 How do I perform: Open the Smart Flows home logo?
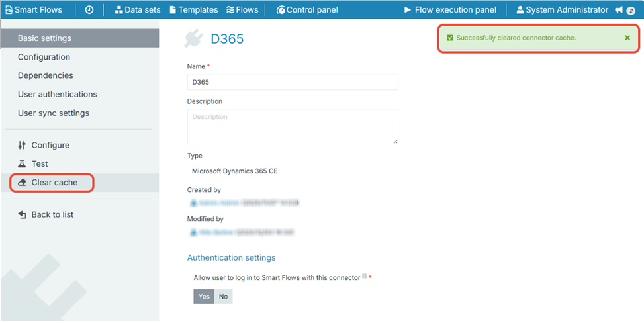[x=34, y=9]
